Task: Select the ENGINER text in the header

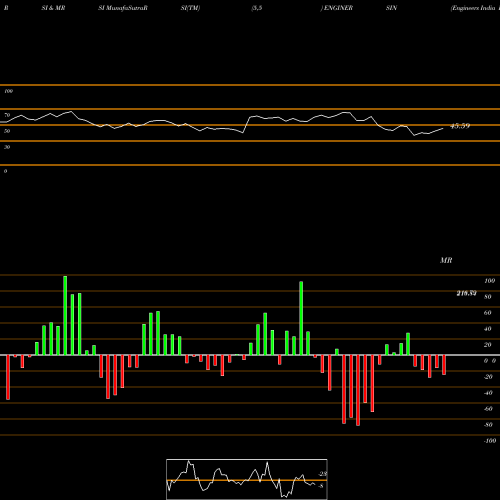Action: click(x=338, y=8)
